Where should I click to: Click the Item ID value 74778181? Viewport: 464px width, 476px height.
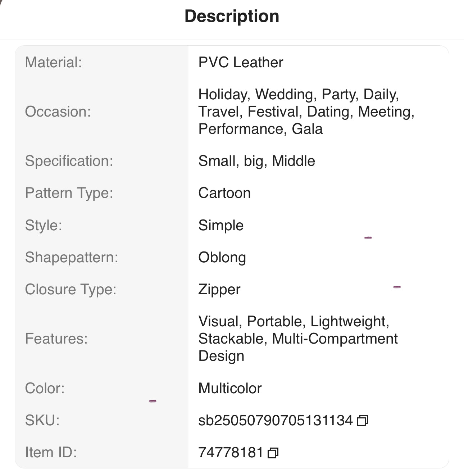[x=231, y=453]
